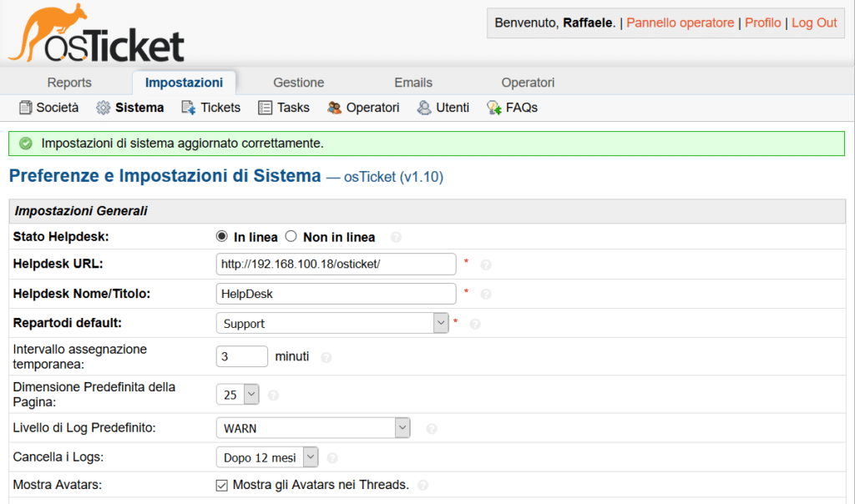Click the Utenti user icon
855x504 pixels.
[424, 108]
